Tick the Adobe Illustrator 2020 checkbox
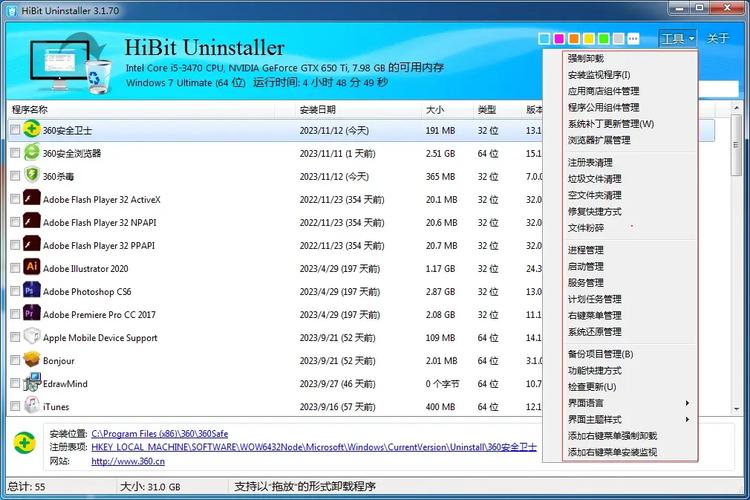Image resolution: width=750 pixels, height=500 pixels. (15, 267)
